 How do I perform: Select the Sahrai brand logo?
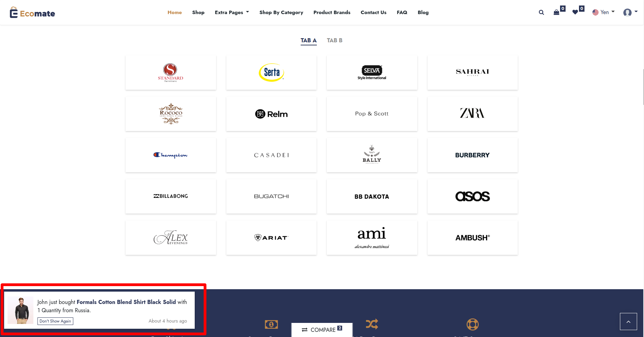coord(473,73)
